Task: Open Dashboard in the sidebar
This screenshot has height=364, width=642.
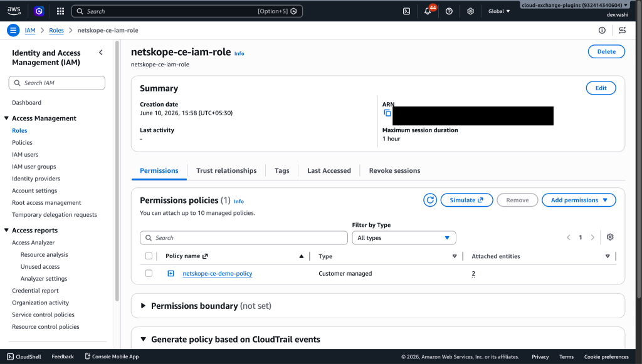Action: 26,102
